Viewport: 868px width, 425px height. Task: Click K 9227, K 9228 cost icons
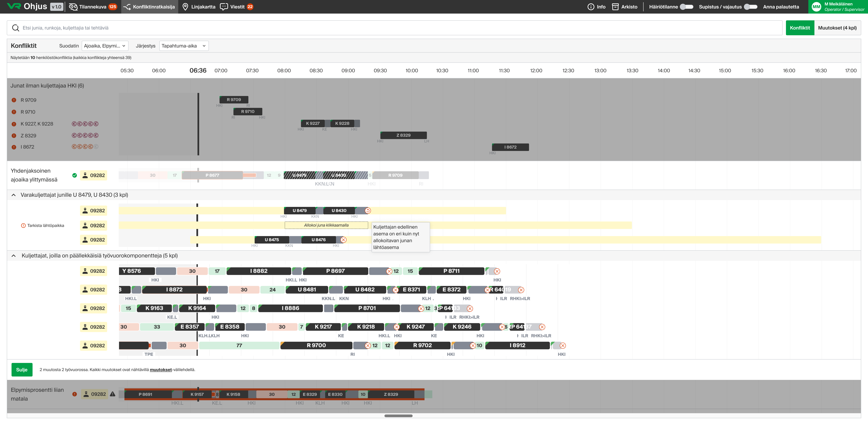tap(85, 124)
